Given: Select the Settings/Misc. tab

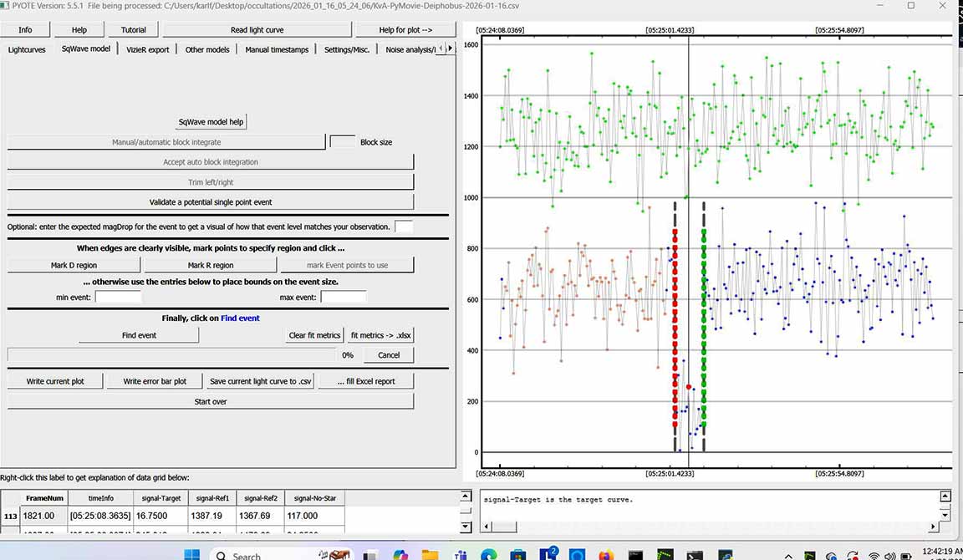Looking at the screenshot, I should point(347,49).
